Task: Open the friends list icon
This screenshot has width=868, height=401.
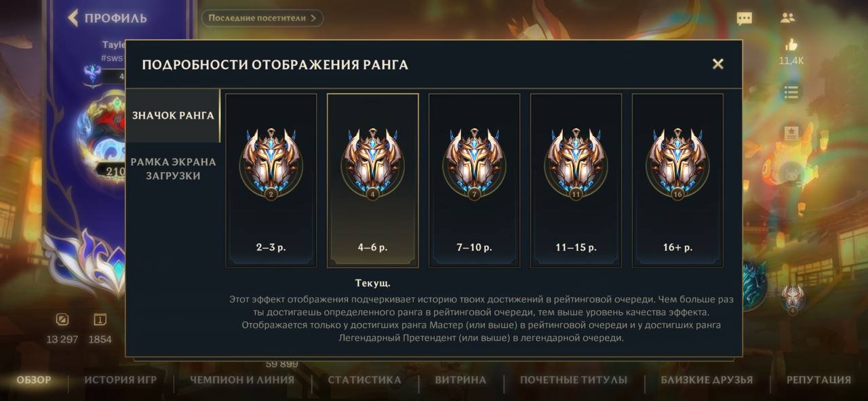Action: coord(787,18)
